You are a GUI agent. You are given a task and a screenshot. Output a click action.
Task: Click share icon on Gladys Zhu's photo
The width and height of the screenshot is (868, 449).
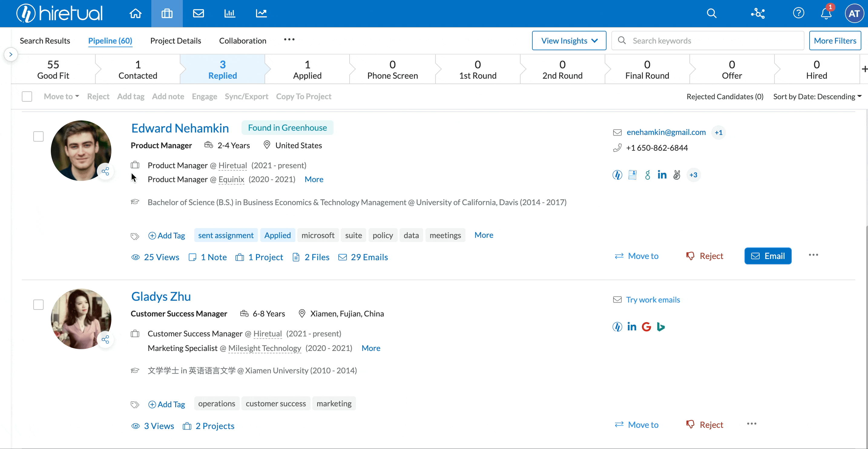pos(105,339)
